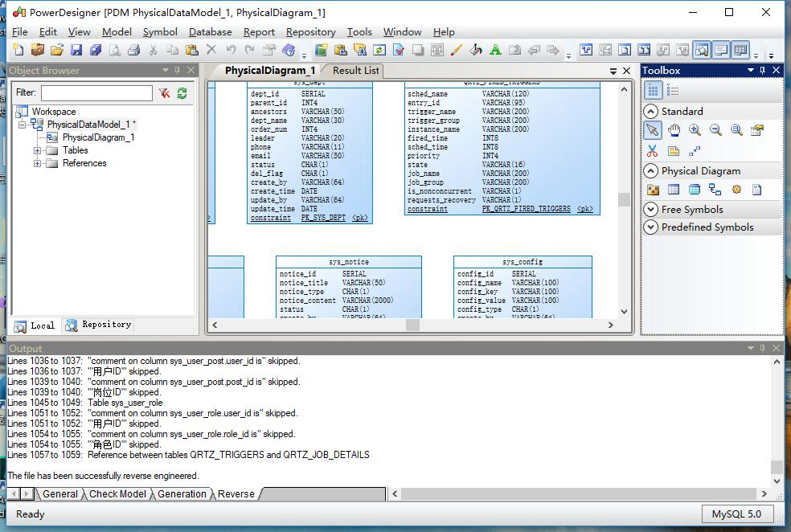Switch to the Result List tab
This screenshot has width=791, height=532.
tap(355, 71)
